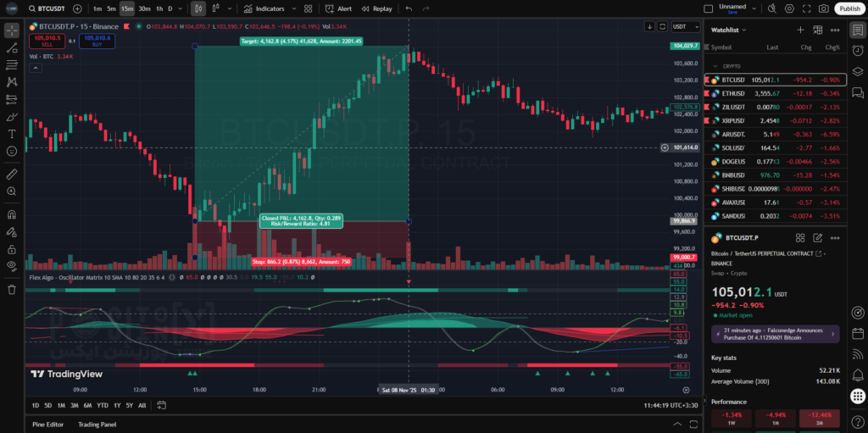Switch to the 1h timeframe

(159, 8)
